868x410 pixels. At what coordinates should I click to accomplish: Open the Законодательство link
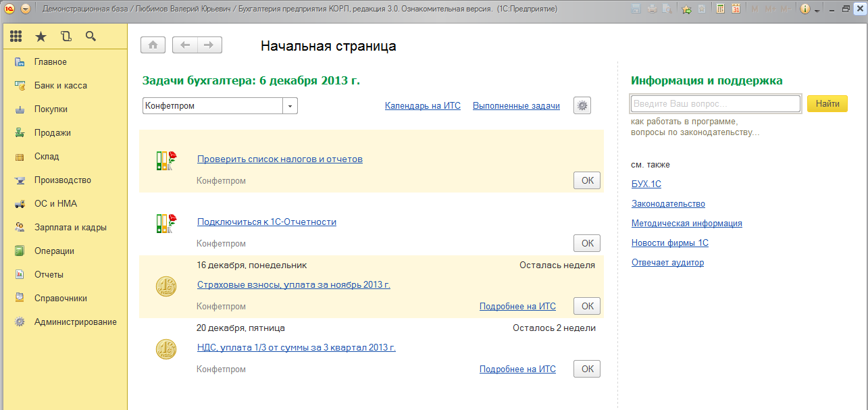668,204
